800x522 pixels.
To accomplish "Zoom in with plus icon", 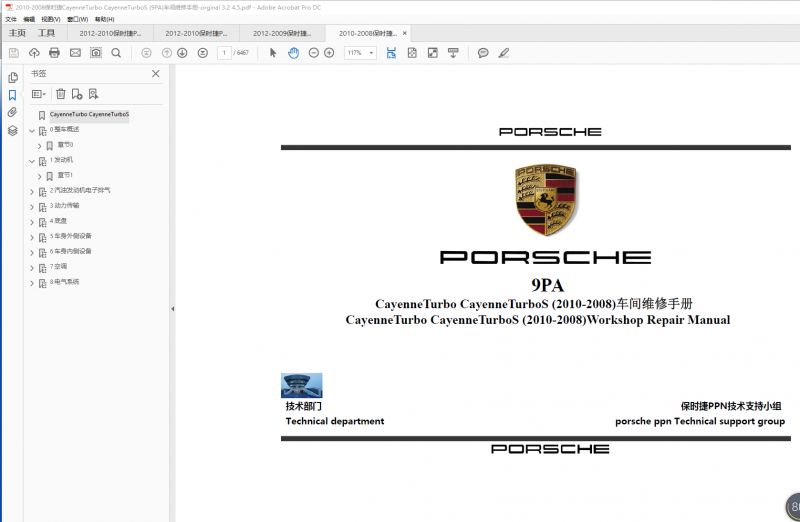I will click(329, 53).
